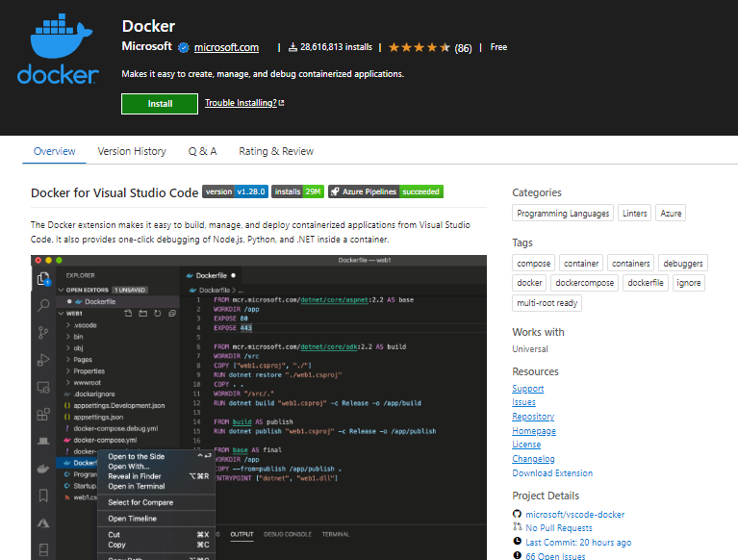Click the Source Control branch icon in sidebar

coord(43,333)
